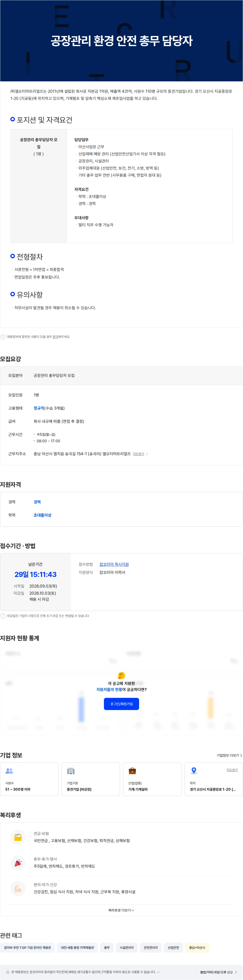Image resolution: width=243 pixels, height=980 pixels.
Task: Expand the JobKorea usage notice chevron
Action: coord(158,972)
